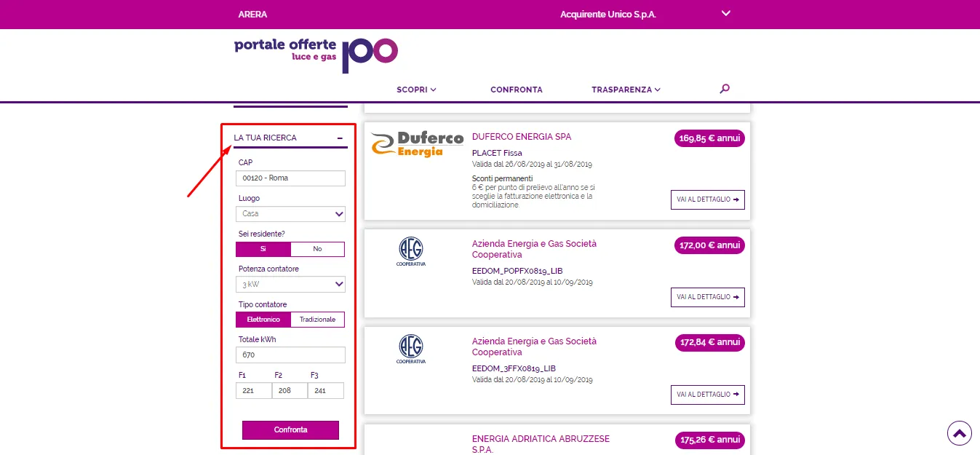Viewport: 980px width, 455px height.
Task: Click AEG Cooperativa logo in 172,00 € offer
Action: coord(411,252)
